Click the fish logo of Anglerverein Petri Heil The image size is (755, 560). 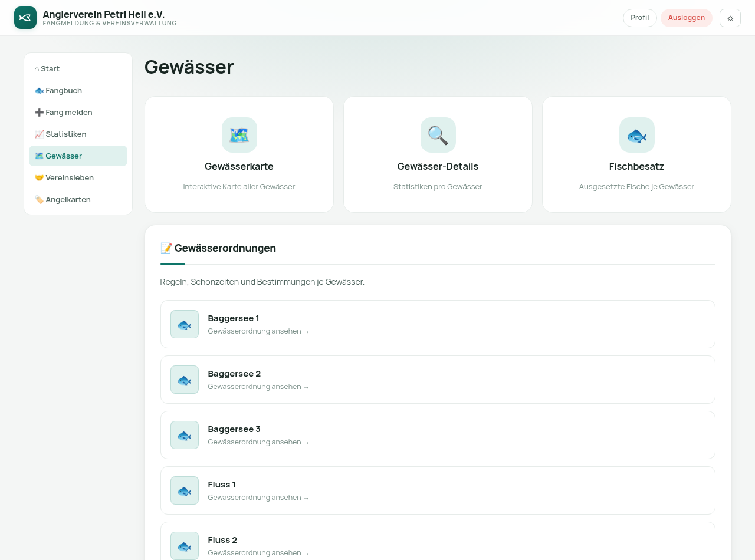click(x=25, y=18)
